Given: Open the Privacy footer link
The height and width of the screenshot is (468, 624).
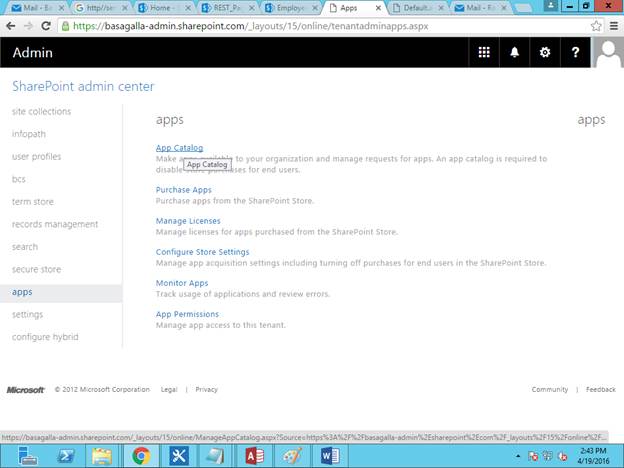Looking at the screenshot, I should [206, 390].
